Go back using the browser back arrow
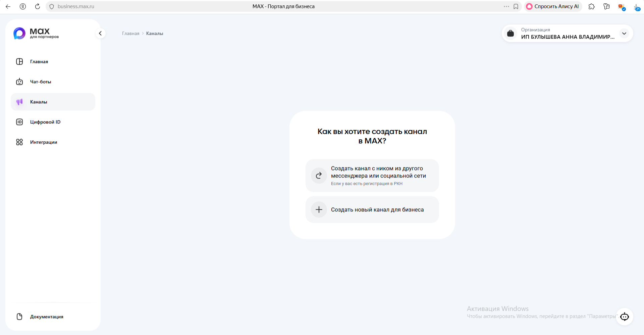 click(x=8, y=6)
